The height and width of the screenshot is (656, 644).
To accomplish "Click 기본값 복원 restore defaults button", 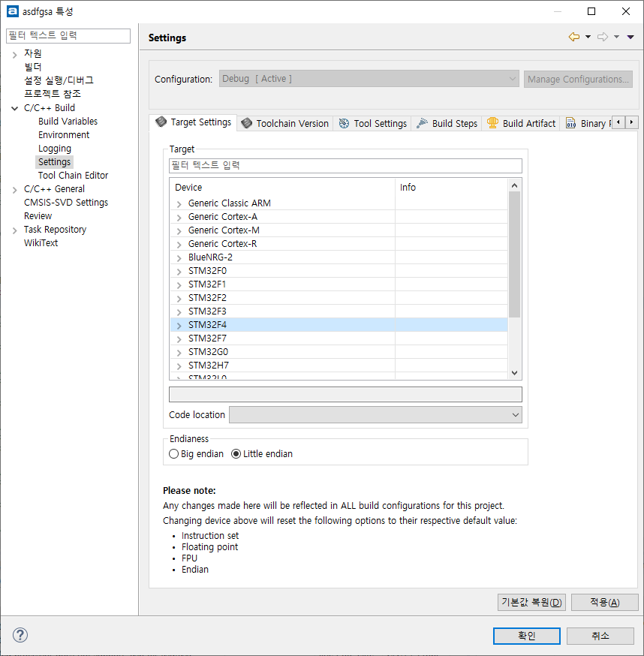I will 531,602.
